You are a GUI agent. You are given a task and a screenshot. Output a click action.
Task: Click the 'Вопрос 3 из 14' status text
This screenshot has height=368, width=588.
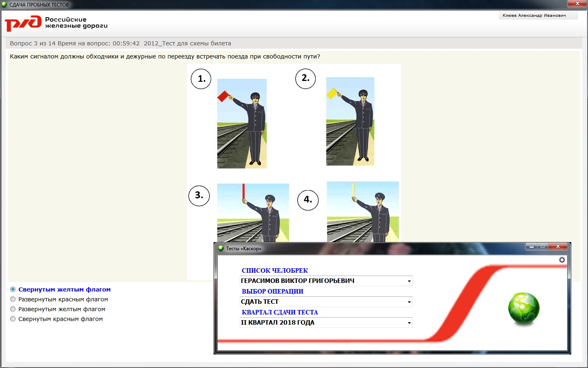pos(33,43)
